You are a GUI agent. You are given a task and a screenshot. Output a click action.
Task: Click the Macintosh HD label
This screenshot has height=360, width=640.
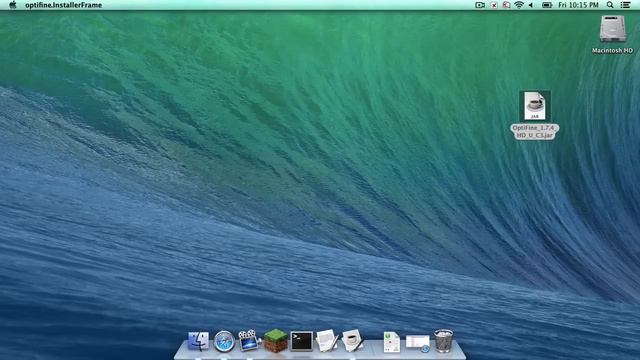pyautogui.click(x=612, y=51)
